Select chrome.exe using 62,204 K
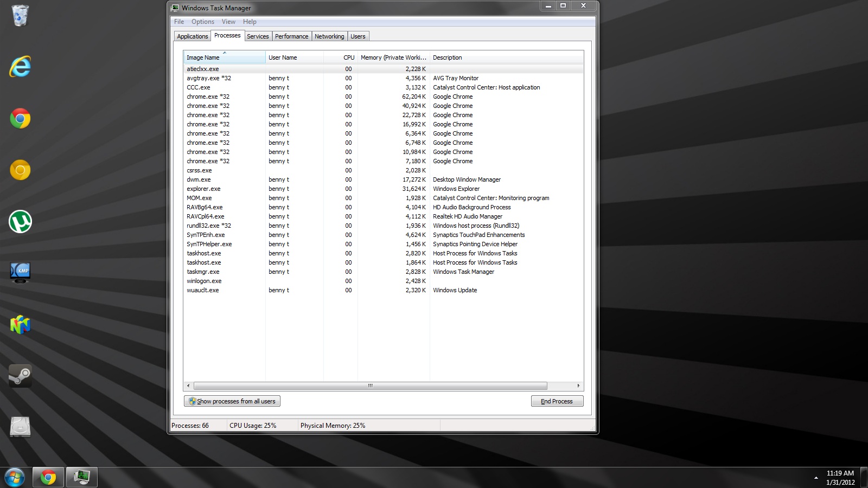 [384, 97]
